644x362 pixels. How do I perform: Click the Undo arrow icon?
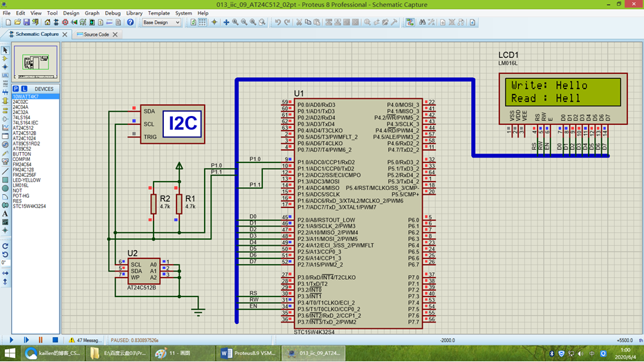click(277, 23)
